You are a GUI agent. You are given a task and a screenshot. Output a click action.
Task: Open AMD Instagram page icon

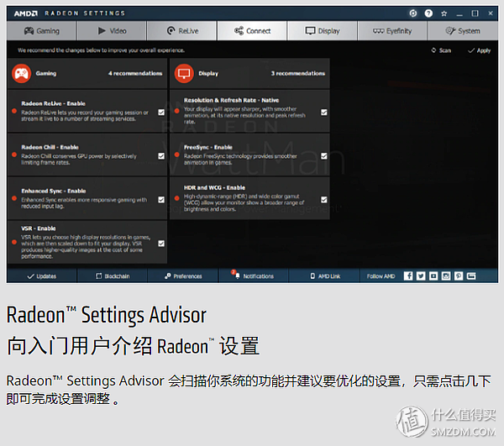(x=446, y=275)
